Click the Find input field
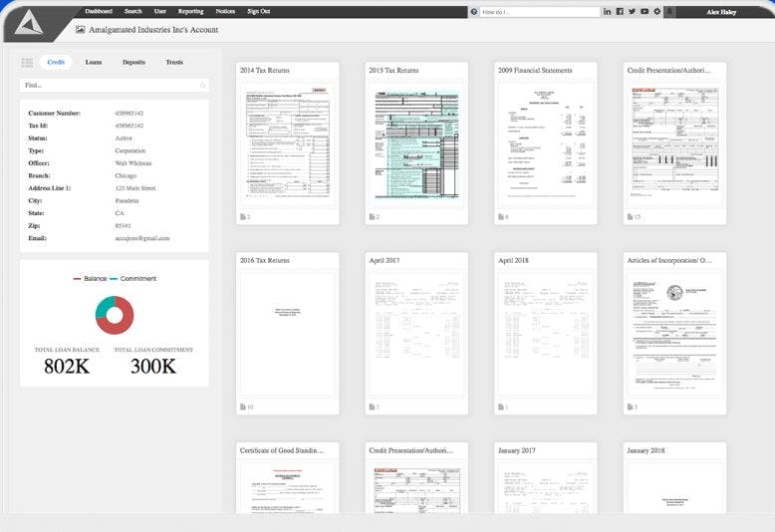This screenshot has height=532, width=775. point(115,85)
